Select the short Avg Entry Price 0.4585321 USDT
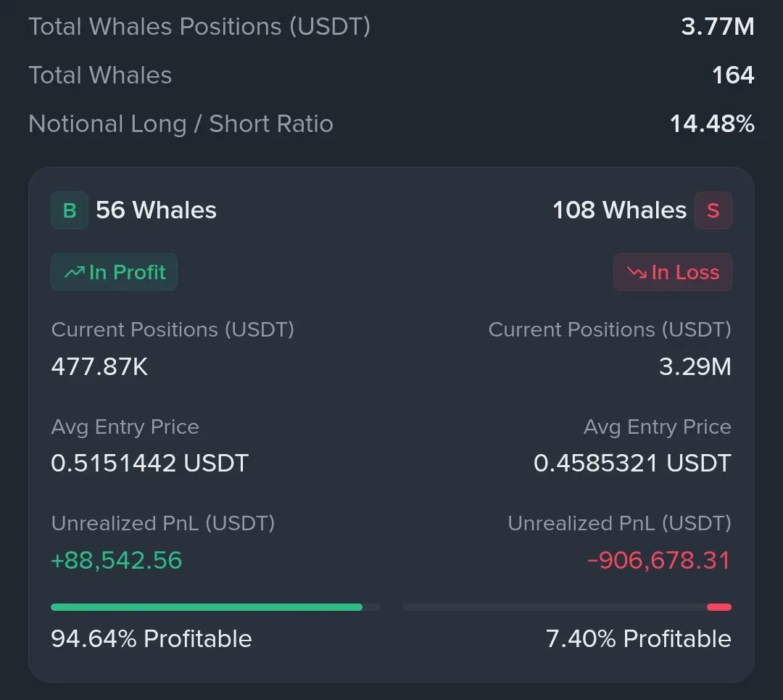This screenshot has width=783, height=700. 633,464
